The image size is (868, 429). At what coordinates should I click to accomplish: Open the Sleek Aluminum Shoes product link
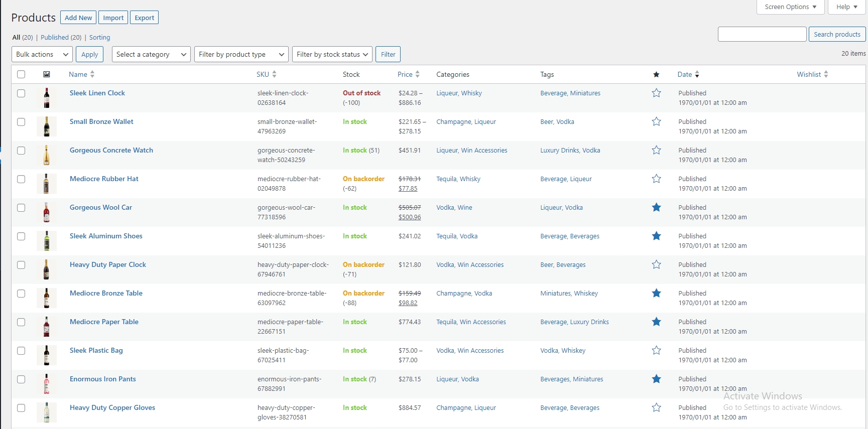click(x=106, y=236)
